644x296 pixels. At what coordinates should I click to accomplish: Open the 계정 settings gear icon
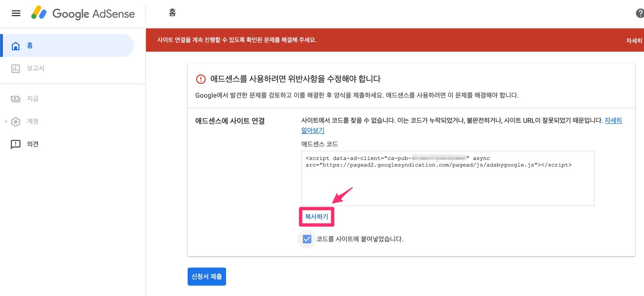[15, 122]
